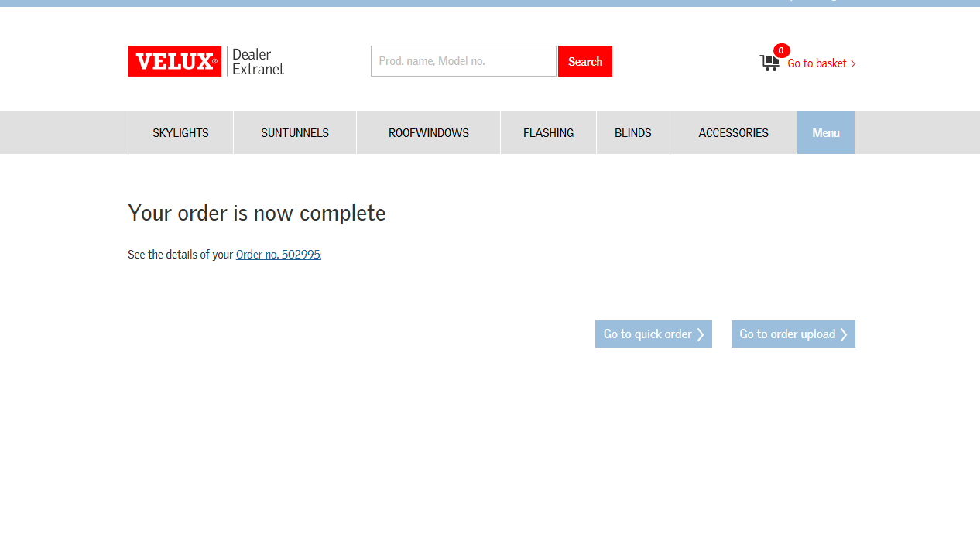Viewport: 980px width, 541px height.
Task: Click the arrow on Go to quick order
Action: 701,334
